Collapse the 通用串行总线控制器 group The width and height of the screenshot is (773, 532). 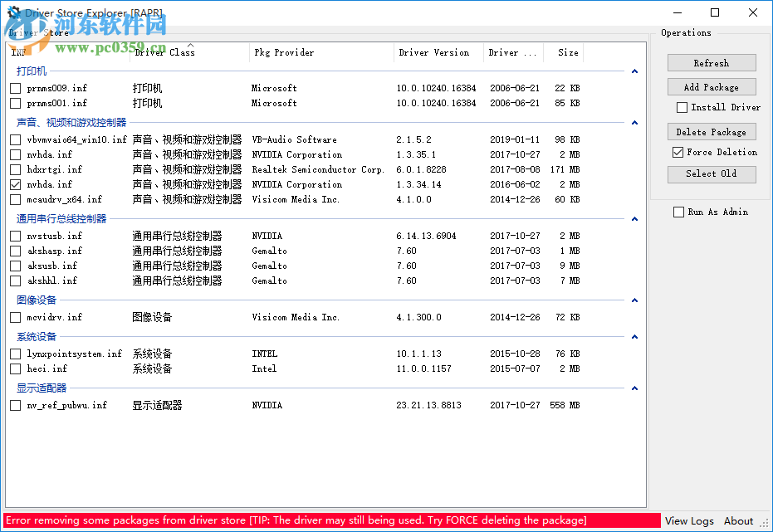tap(634, 219)
